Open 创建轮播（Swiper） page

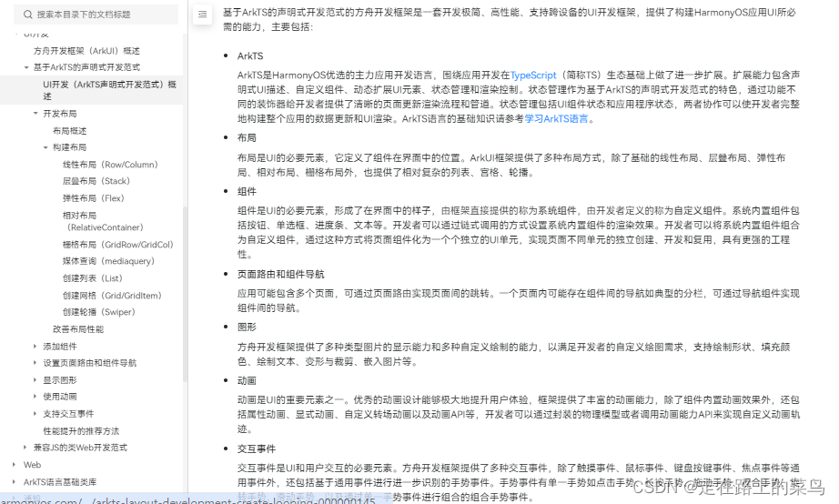tap(99, 312)
